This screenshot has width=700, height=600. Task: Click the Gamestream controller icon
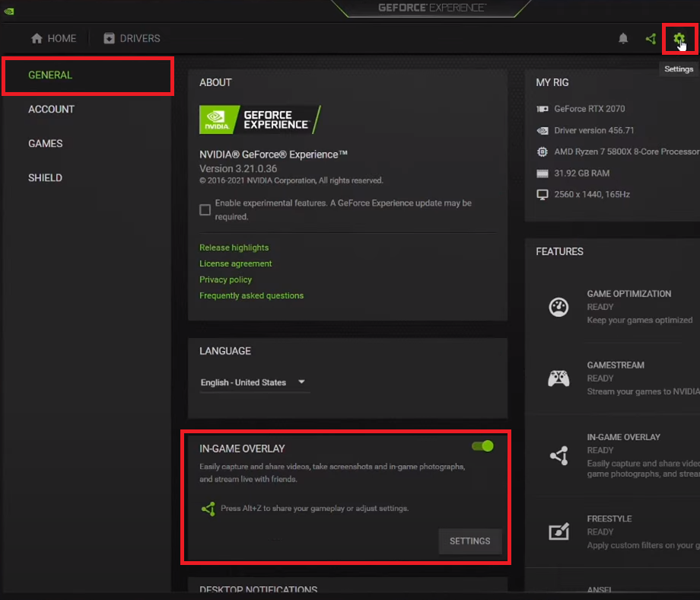(558, 378)
